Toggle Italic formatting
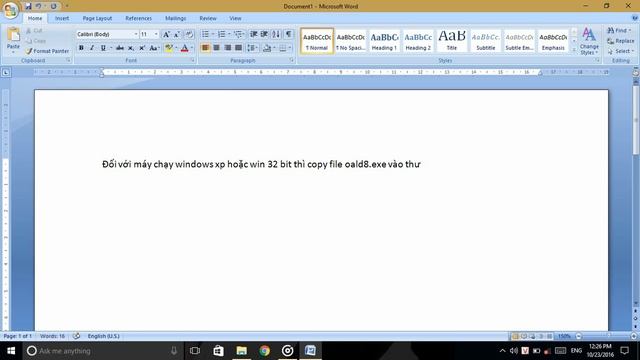This screenshot has width=640, height=360. [x=92, y=48]
